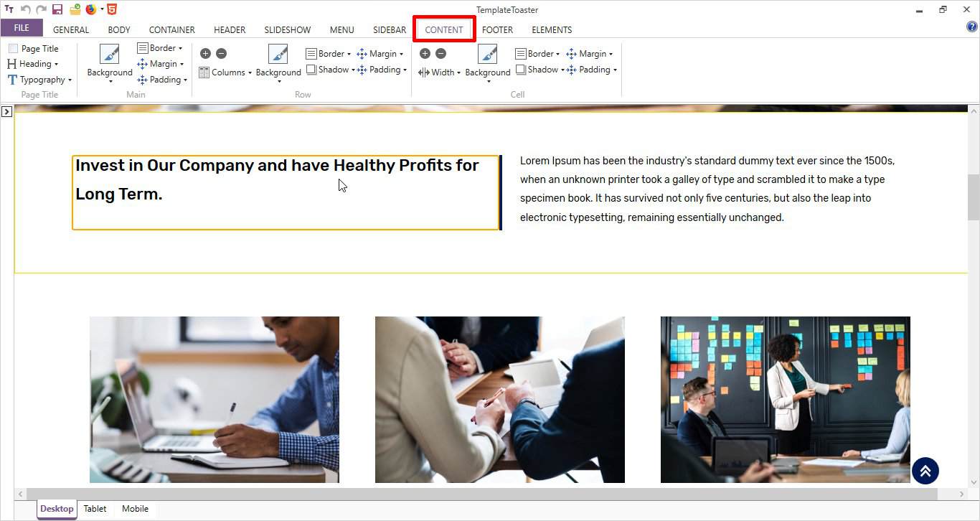Click the HTML5 export icon
The height and width of the screenshot is (521, 980).
112,9
